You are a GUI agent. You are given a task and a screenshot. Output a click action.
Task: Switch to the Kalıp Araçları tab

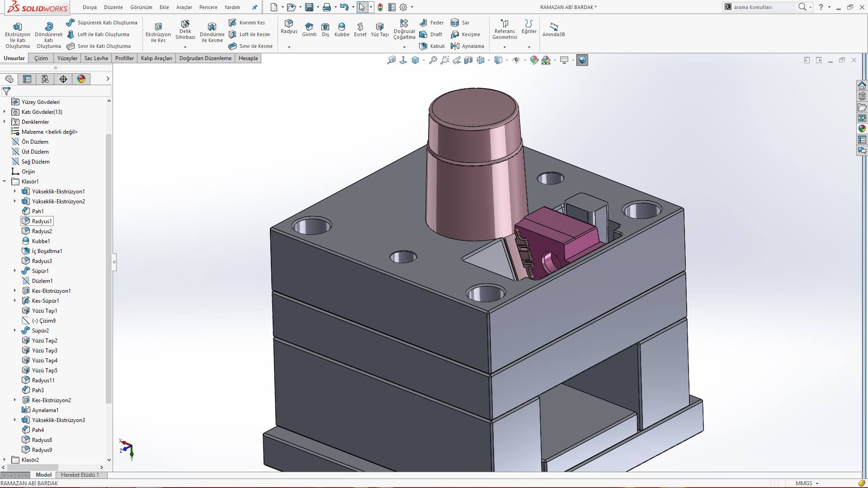(156, 58)
